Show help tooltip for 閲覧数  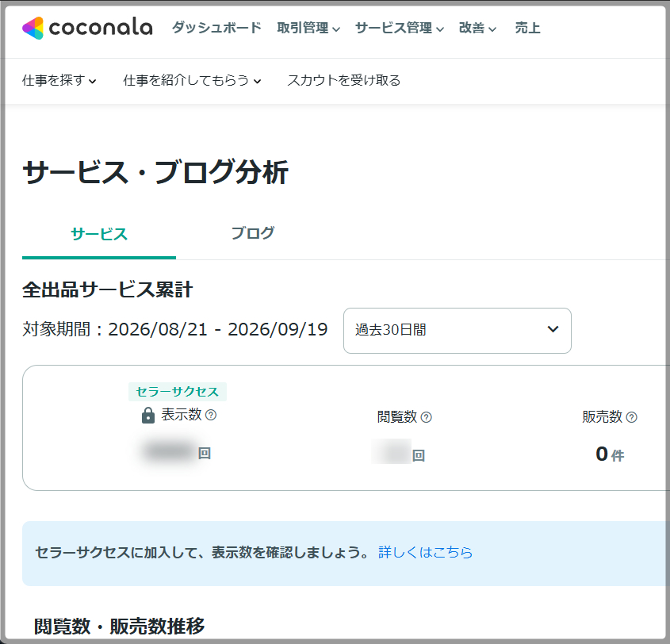[427, 417]
